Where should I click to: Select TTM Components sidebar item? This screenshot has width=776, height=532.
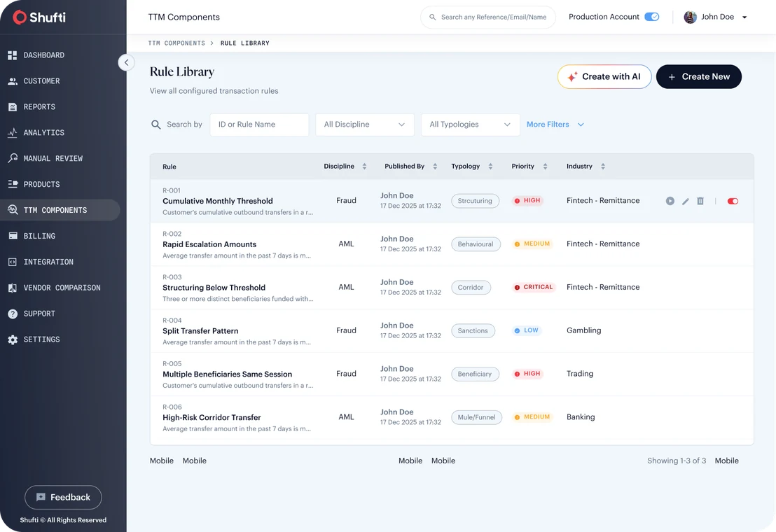tap(60, 209)
